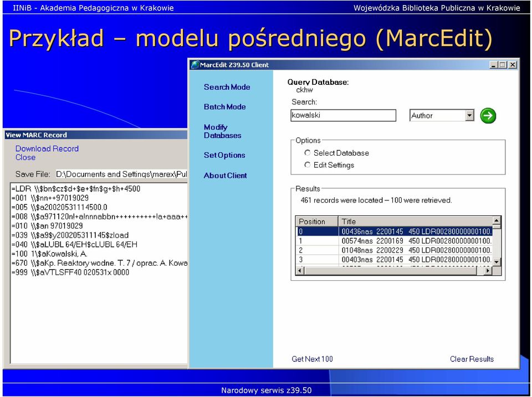532x397 pixels.
Task: Click Close link in View MARC Record
Action: click(25, 157)
